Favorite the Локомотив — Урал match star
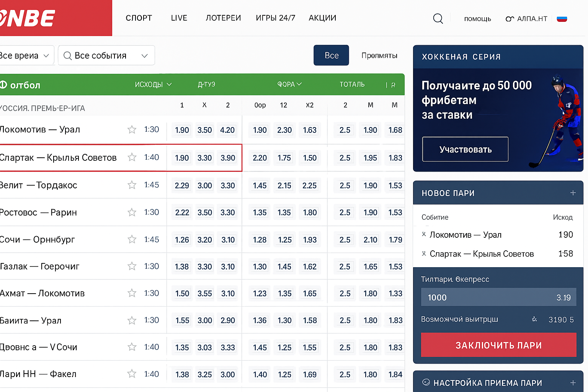Viewport: 588px width, 392px height. click(132, 130)
